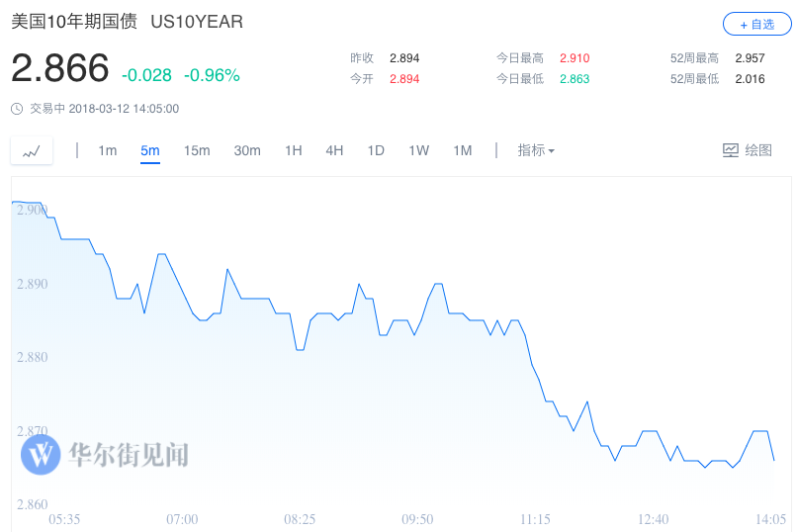
Task: Click the 52周最高 value 2.957
Action: point(750,58)
